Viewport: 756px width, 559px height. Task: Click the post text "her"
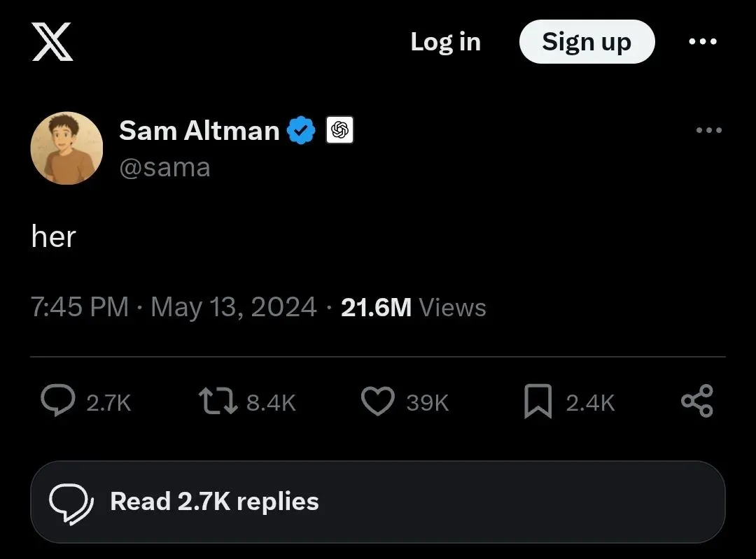[53, 237]
